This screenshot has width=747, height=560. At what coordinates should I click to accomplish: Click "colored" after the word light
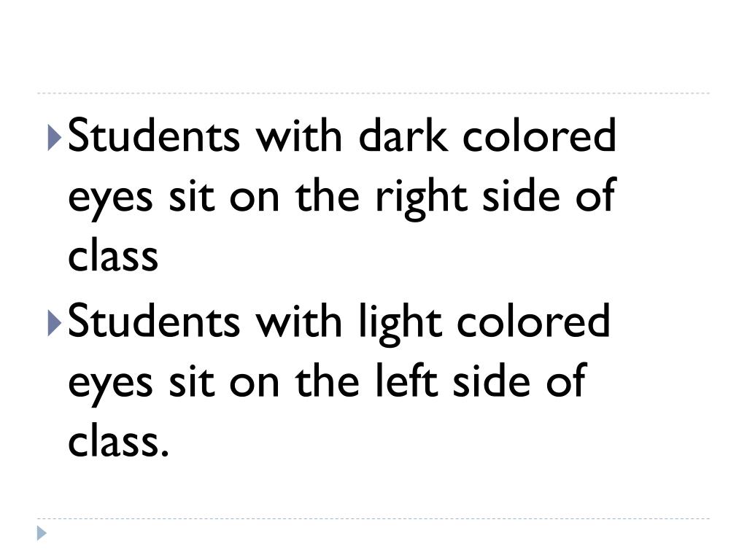[533, 321]
